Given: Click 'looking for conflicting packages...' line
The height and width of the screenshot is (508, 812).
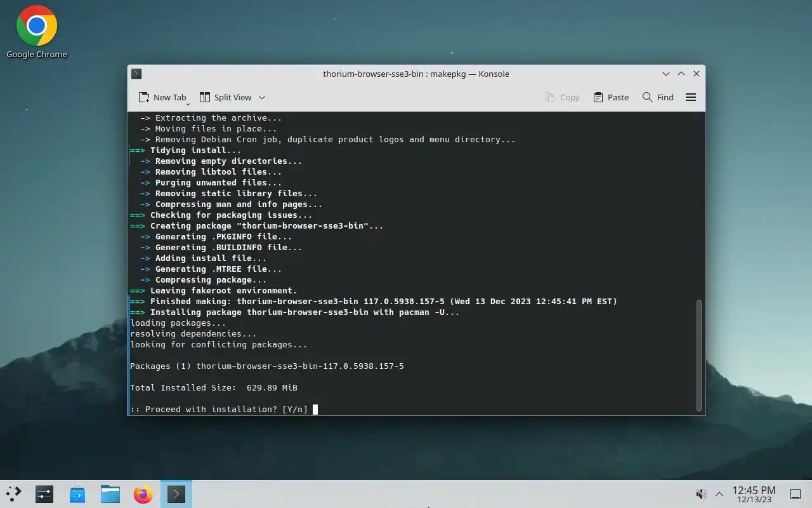Looking at the screenshot, I should [219, 344].
